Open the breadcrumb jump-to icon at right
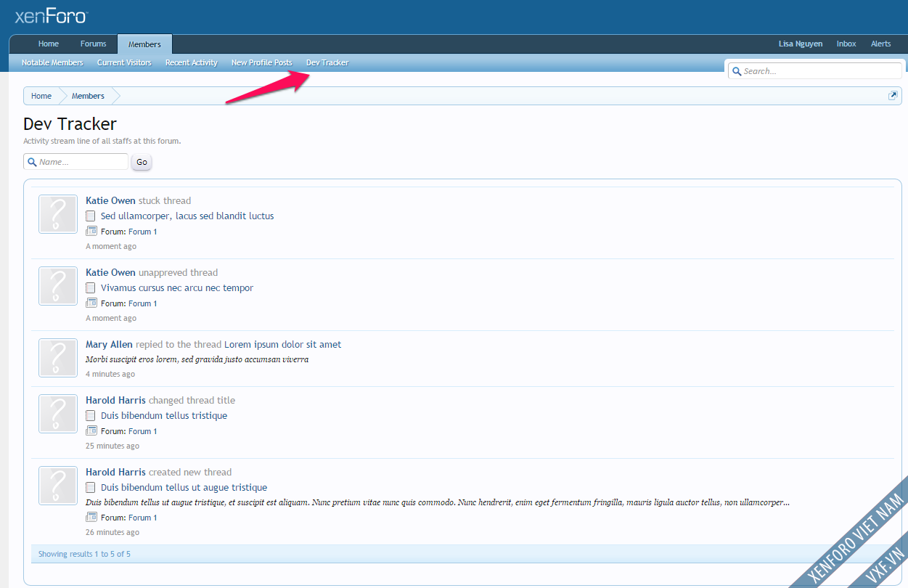Viewport: 908px width, 588px height. [893, 96]
